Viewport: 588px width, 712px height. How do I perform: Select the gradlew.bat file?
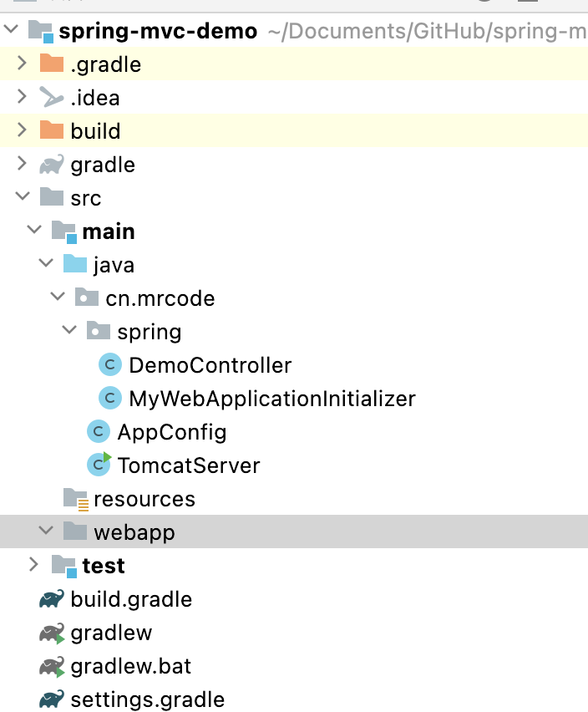click(x=131, y=666)
